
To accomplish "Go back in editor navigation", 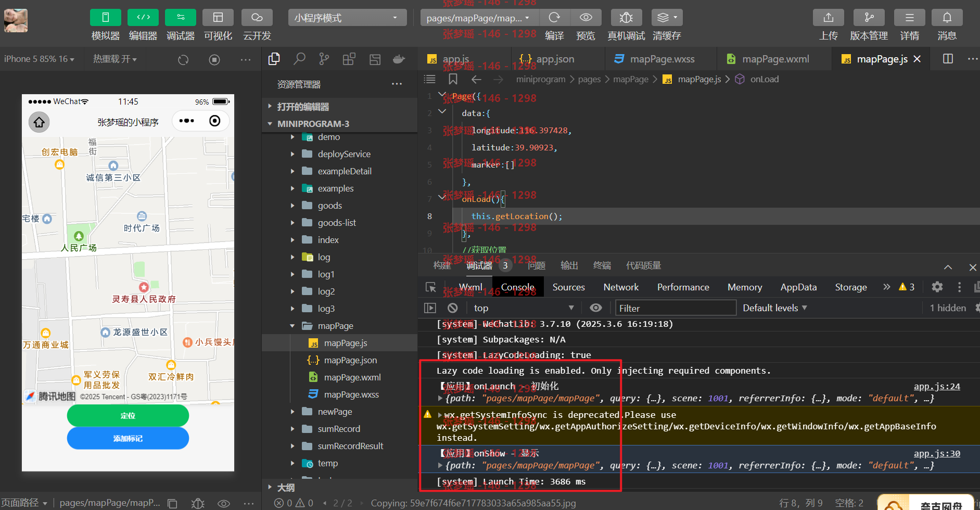I will pos(476,79).
